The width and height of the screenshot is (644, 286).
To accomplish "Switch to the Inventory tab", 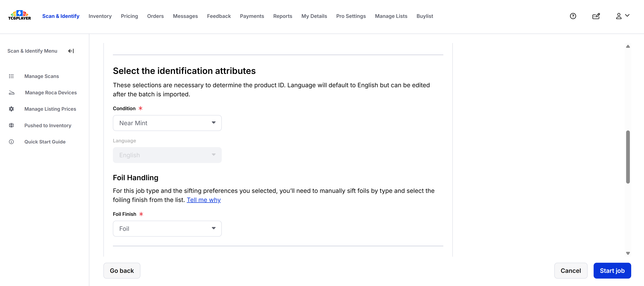I will click(x=100, y=16).
